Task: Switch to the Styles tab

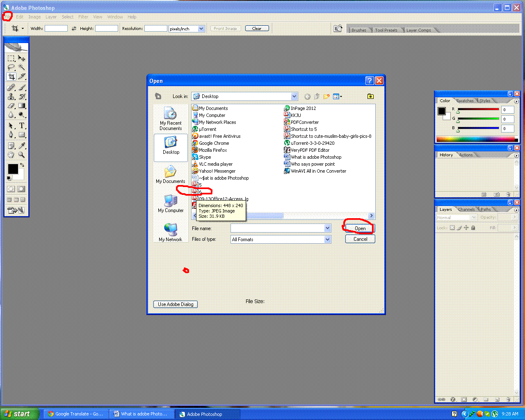Action: coord(485,101)
